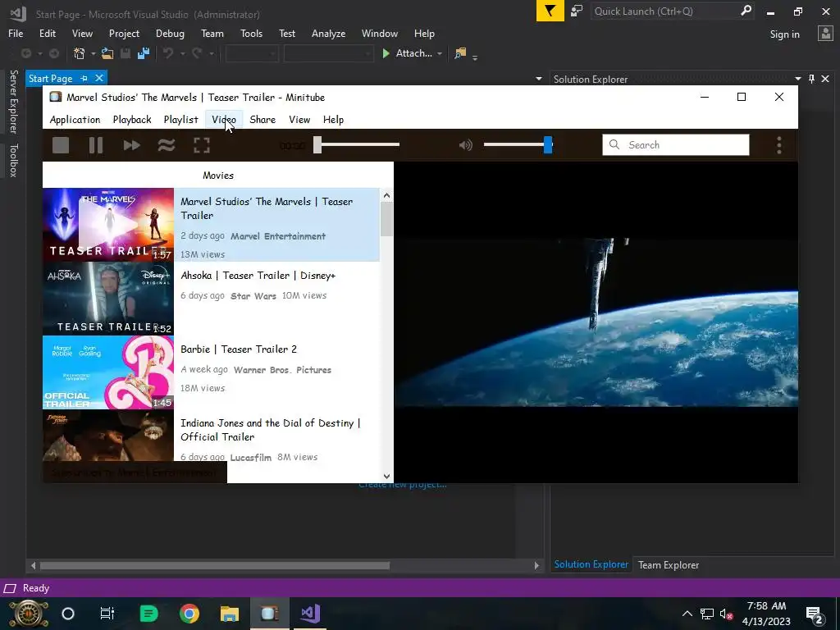Open Minitube Help menu
Image resolution: width=840 pixels, height=630 pixels.
(333, 120)
